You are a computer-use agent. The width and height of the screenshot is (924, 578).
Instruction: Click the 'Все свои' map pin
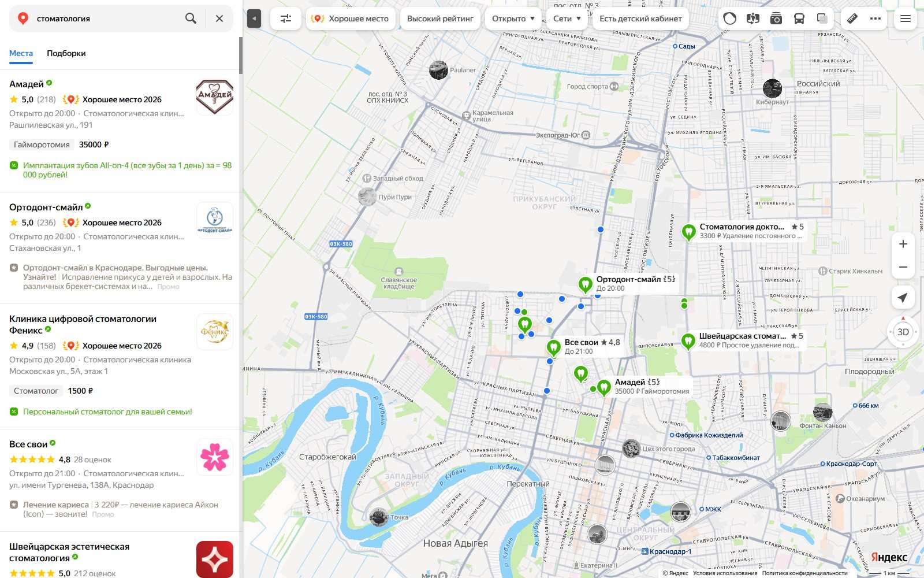[x=554, y=347]
